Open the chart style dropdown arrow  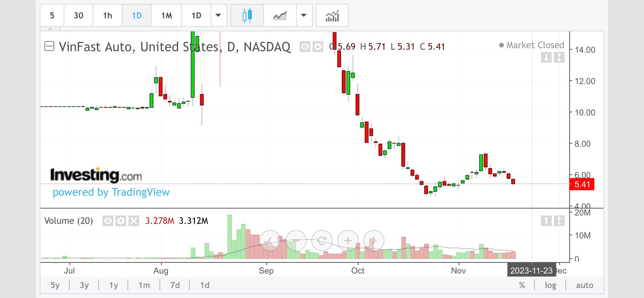point(304,15)
